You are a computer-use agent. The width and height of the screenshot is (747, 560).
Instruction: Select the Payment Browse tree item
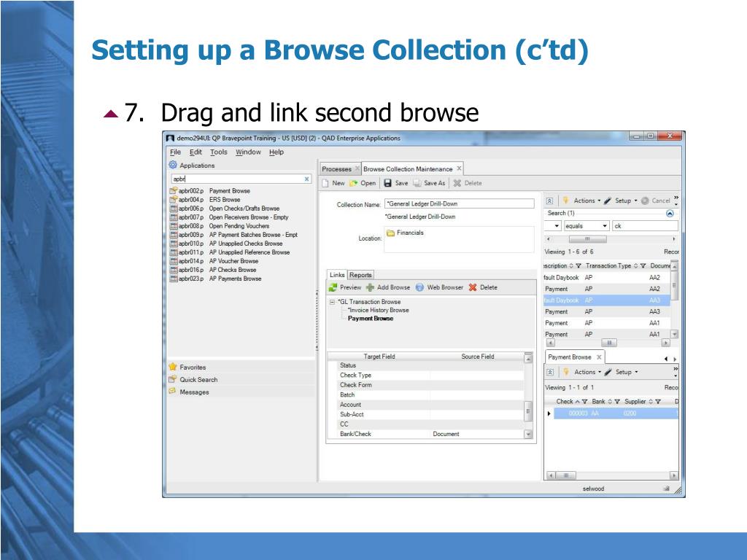(371, 319)
